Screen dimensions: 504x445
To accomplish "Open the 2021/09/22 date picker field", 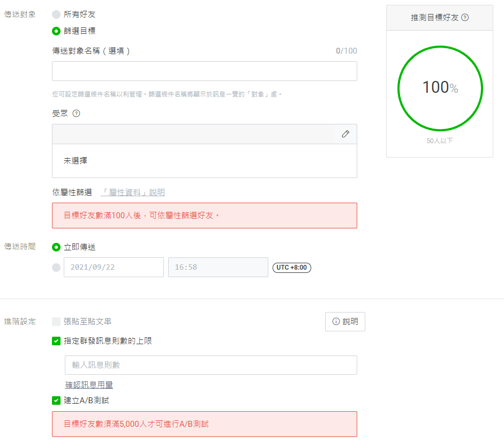I will point(114,267).
